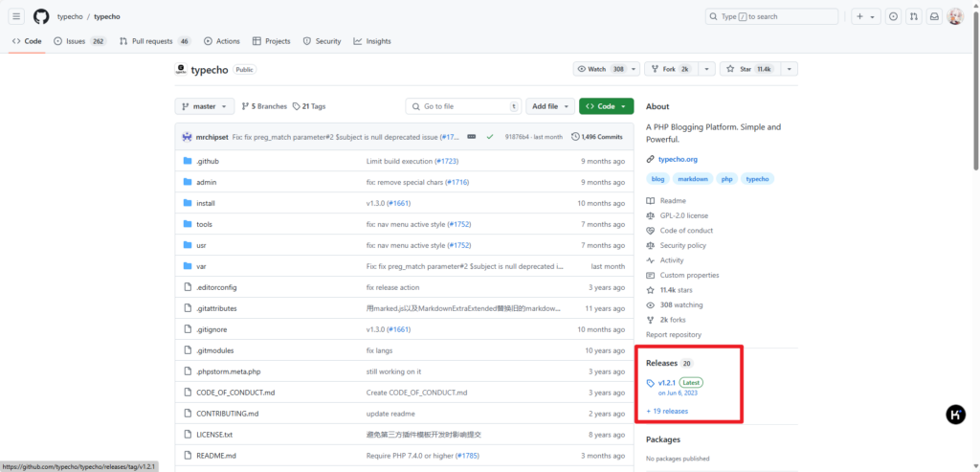
Task: Switch to the Projects tab
Action: [x=271, y=41]
